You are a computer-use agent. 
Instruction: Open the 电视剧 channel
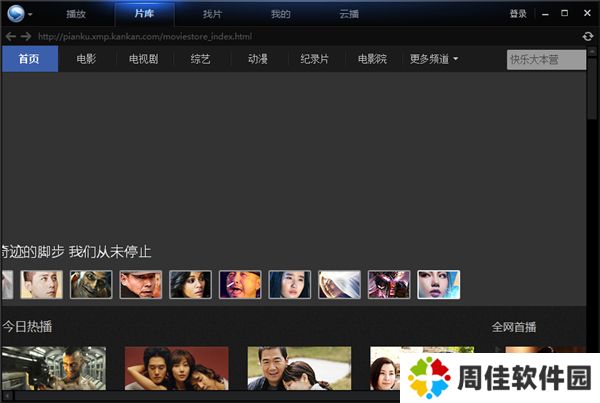coord(143,59)
